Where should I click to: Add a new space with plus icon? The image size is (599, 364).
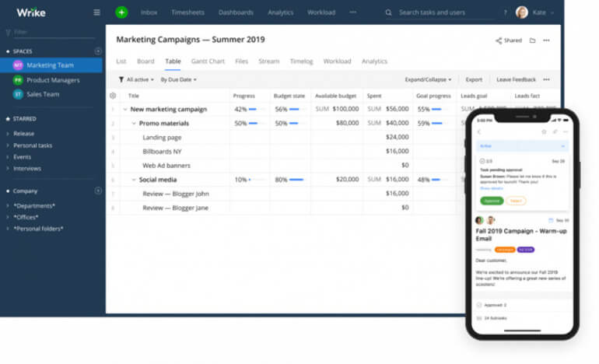click(x=98, y=51)
